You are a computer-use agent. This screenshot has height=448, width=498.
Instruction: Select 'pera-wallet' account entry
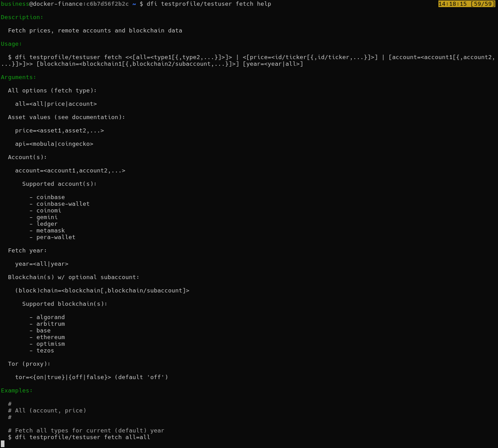[x=56, y=237]
